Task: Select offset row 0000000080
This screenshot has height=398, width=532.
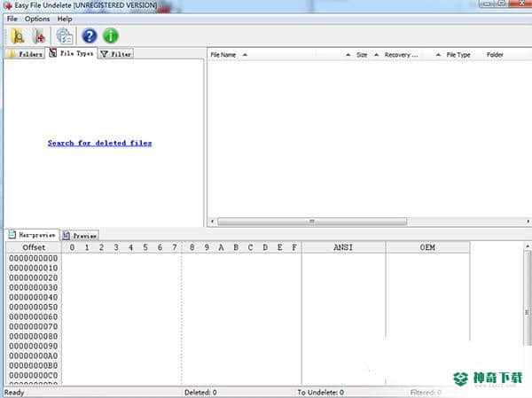Action: pos(34,336)
